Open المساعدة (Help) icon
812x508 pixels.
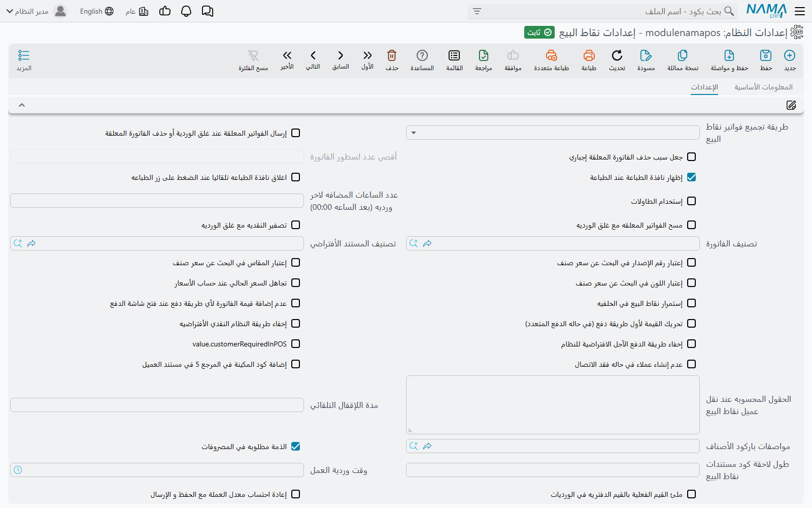[x=422, y=55]
